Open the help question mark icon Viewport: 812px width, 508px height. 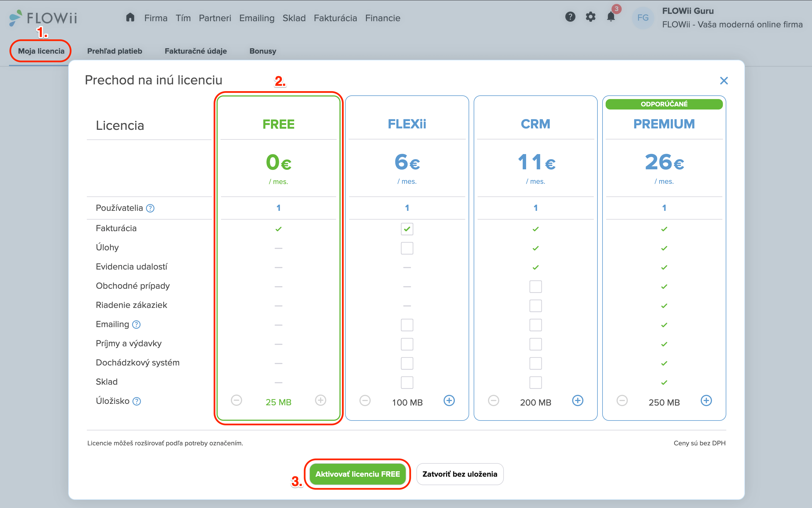(x=570, y=17)
